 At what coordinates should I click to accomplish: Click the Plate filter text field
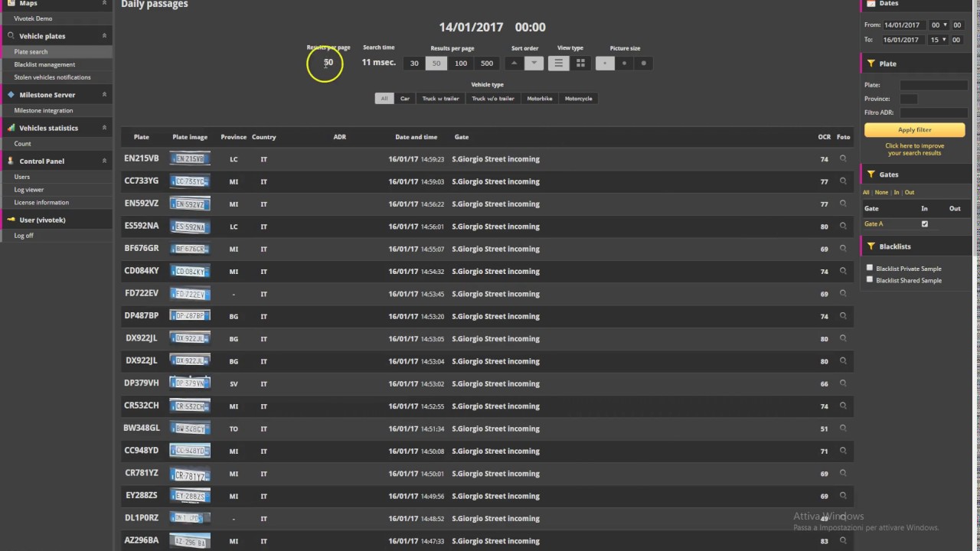point(933,85)
